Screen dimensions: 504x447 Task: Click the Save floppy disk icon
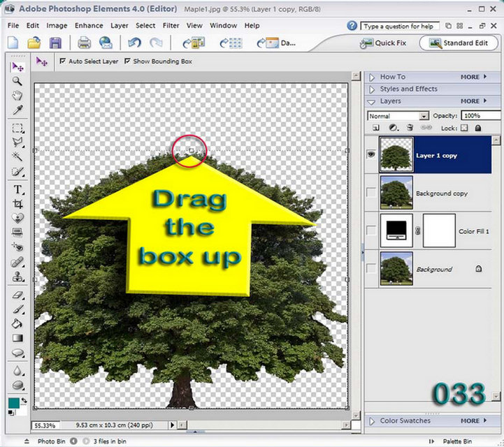pyautogui.click(x=55, y=43)
